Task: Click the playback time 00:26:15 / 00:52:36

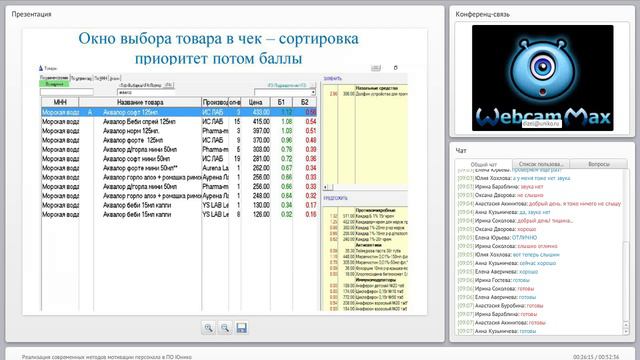Action: click(x=596, y=357)
